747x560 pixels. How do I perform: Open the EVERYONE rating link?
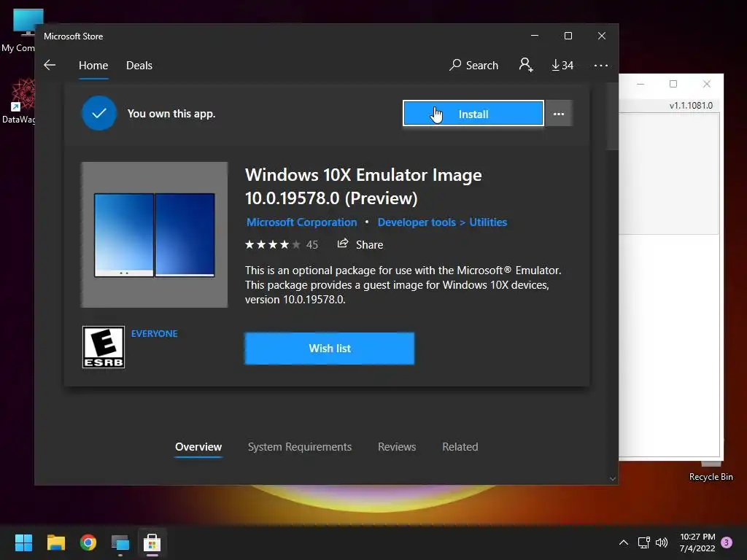(x=155, y=334)
